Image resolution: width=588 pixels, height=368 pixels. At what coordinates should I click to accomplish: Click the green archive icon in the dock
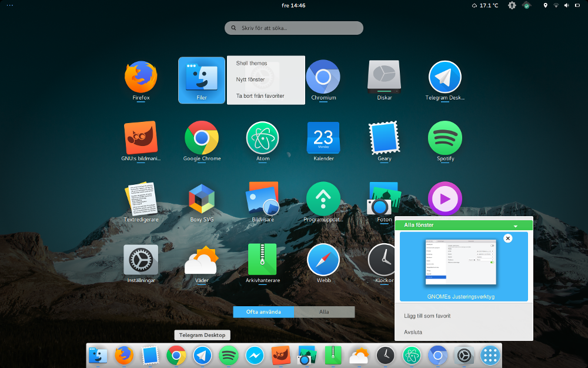point(333,355)
